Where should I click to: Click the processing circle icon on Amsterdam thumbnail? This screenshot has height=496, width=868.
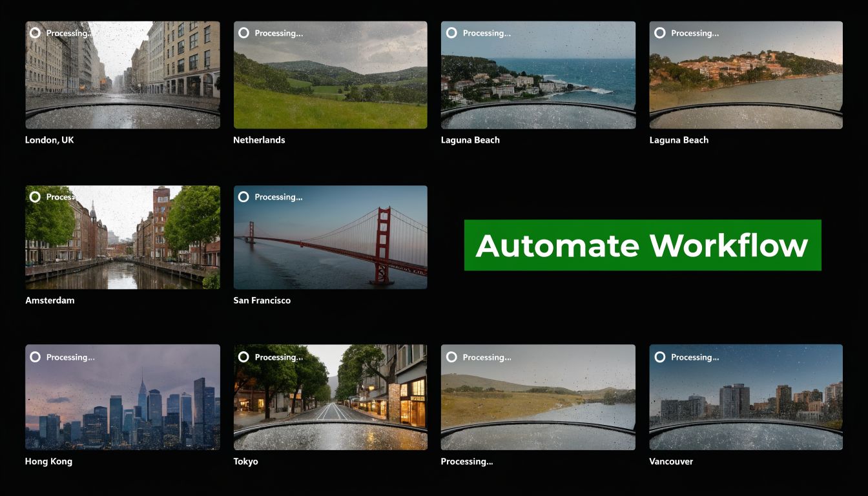click(x=35, y=197)
